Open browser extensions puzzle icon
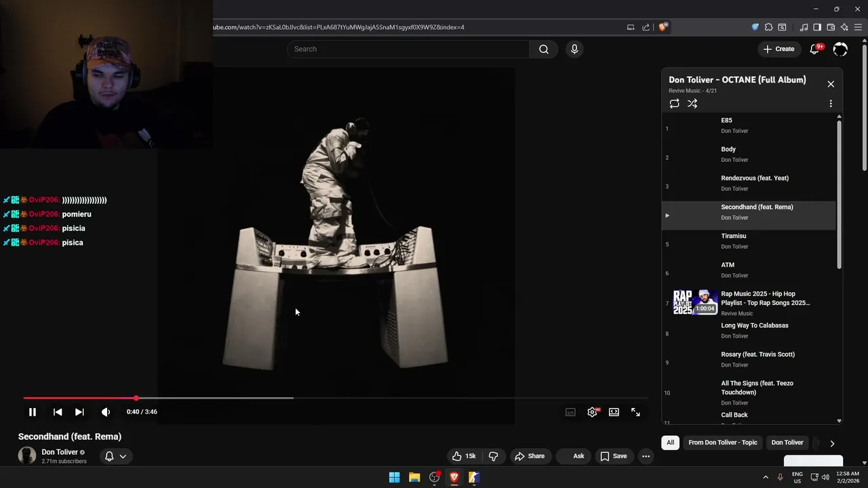Viewport: 868px width, 488px height. [x=768, y=27]
